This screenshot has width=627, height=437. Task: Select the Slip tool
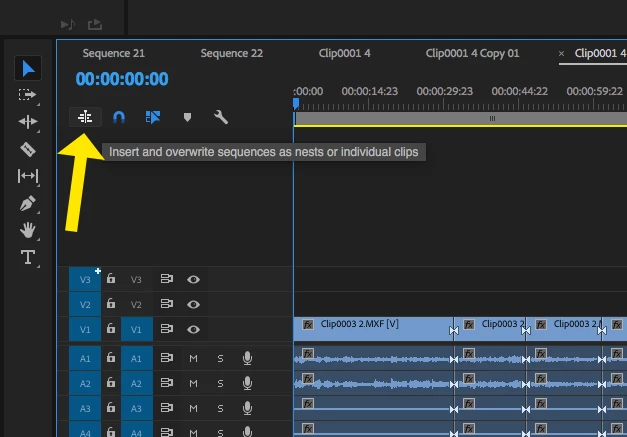point(28,176)
